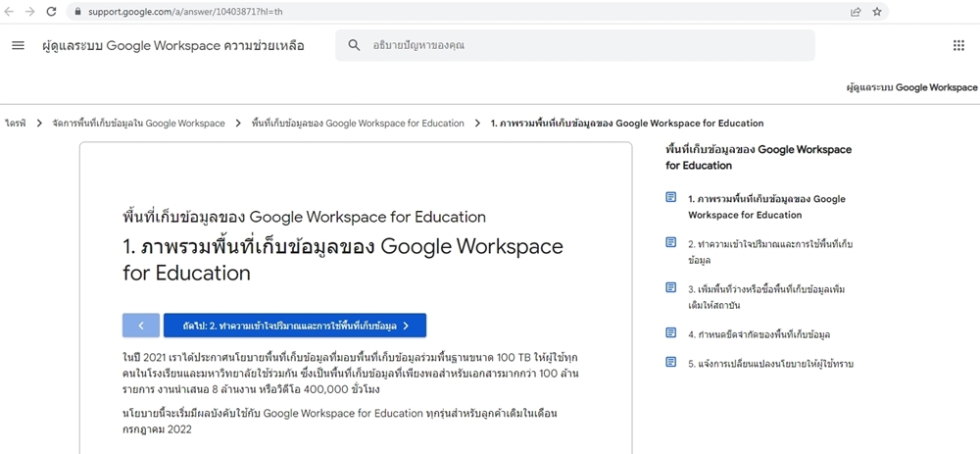Bookmark this page with the star icon
Viewport: 980px width, 454px height.
click(877, 11)
